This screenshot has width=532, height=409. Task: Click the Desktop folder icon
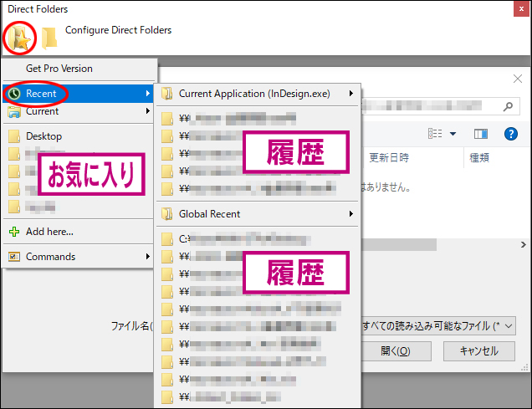[x=14, y=136]
